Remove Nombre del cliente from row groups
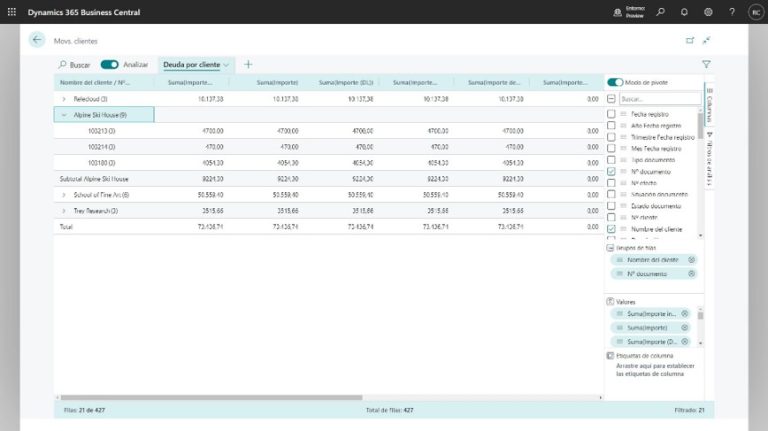This screenshot has width=768, height=431. point(691,260)
